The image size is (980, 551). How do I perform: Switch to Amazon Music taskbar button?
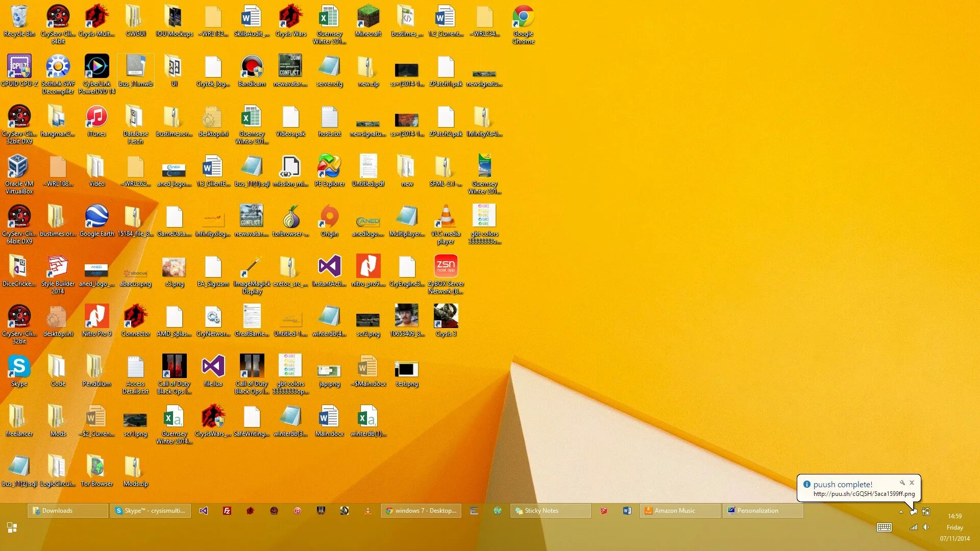680,511
